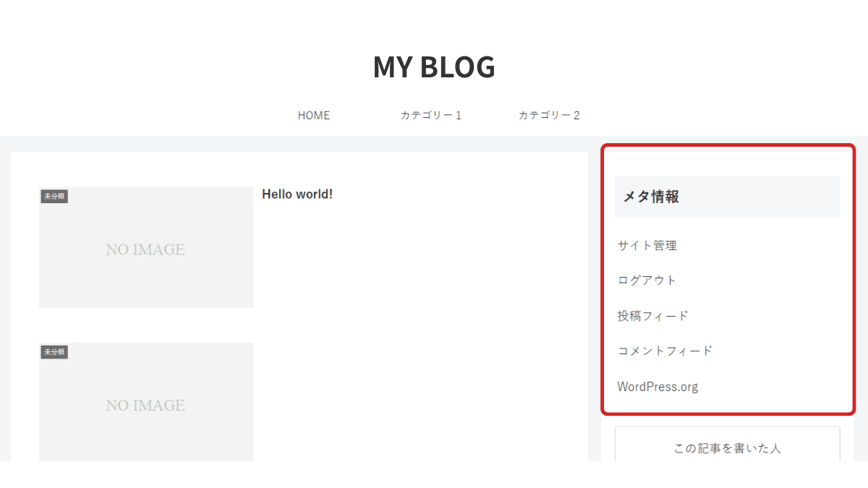Click the メタ情報 widget heading
Image resolution: width=868 pixels, height=488 pixels.
pyautogui.click(x=728, y=197)
